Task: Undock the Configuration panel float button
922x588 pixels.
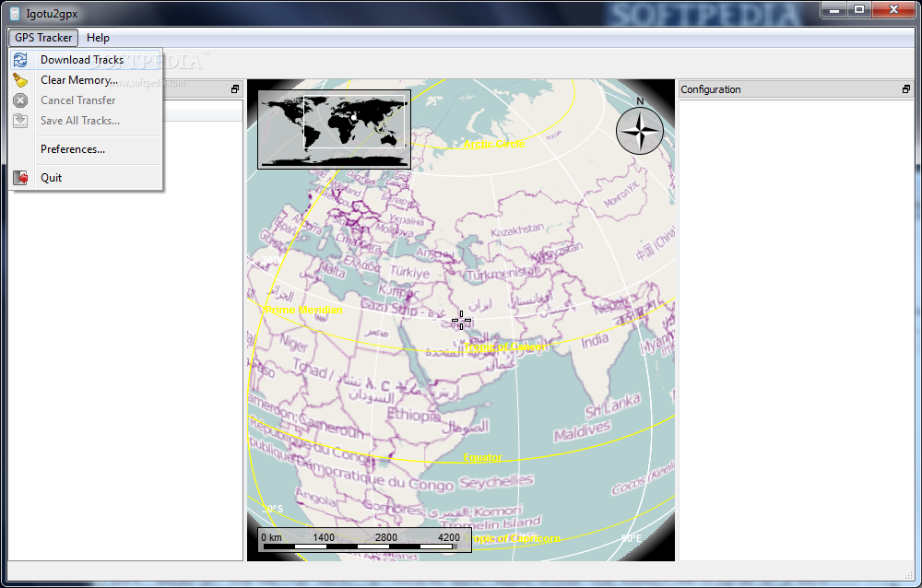Action: click(x=905, y=89)
